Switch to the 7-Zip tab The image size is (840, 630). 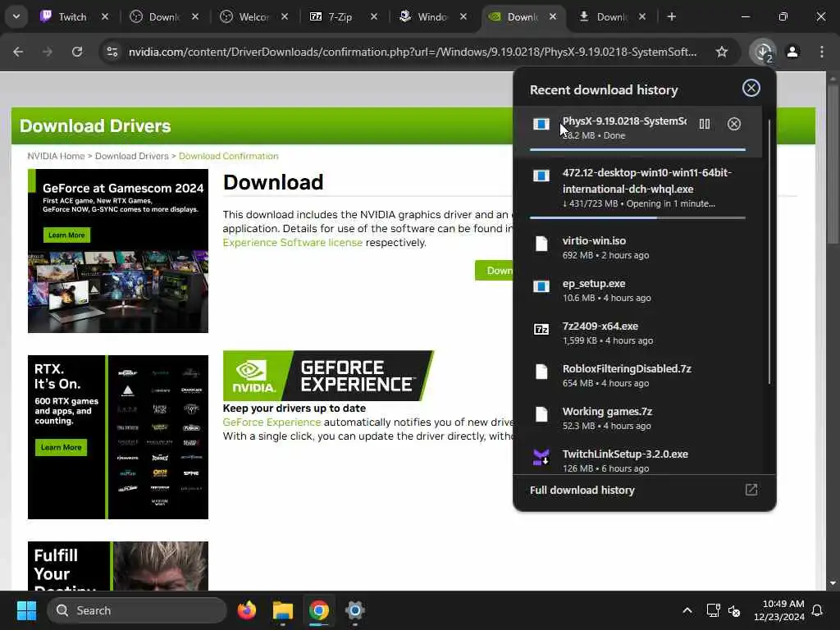coord(340,16)
